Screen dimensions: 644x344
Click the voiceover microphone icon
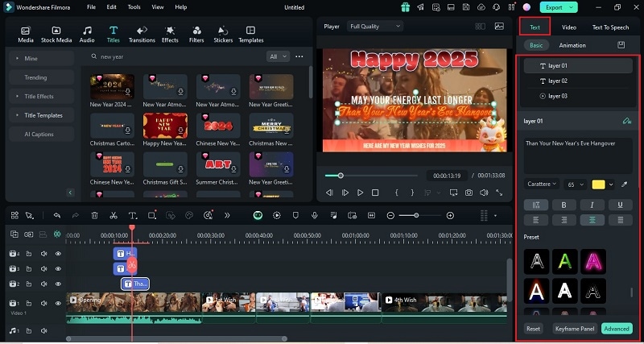[315, 215]
